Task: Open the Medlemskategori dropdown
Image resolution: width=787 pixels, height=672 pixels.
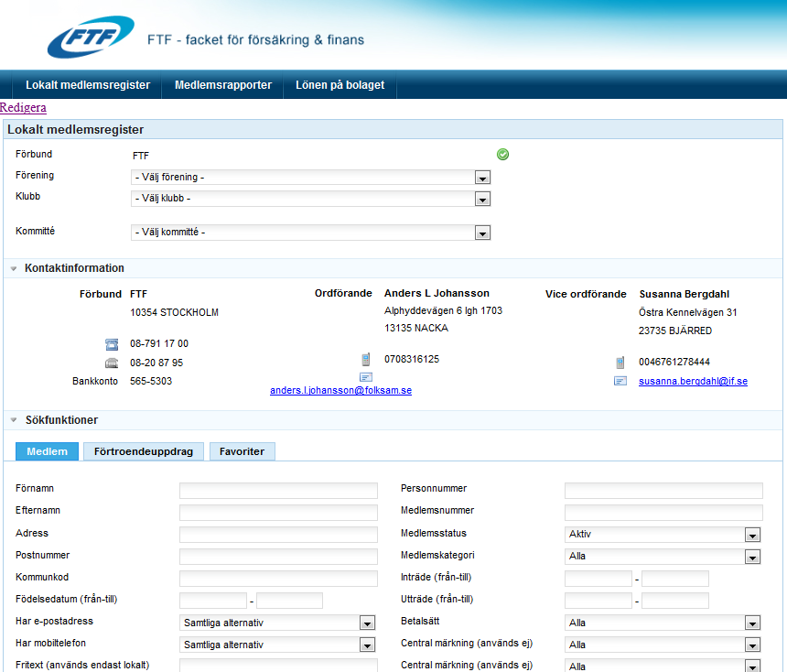Action: 663,557
